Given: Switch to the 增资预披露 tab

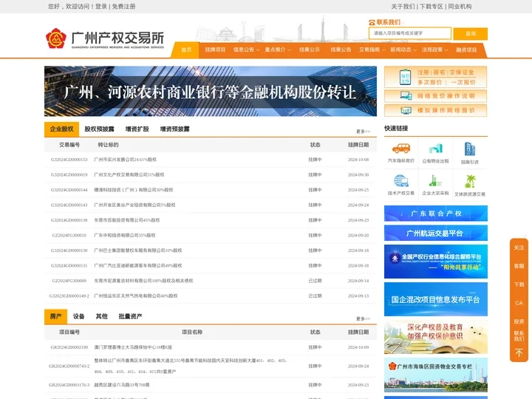Looking at the screenshot, I should coord(174,129).
